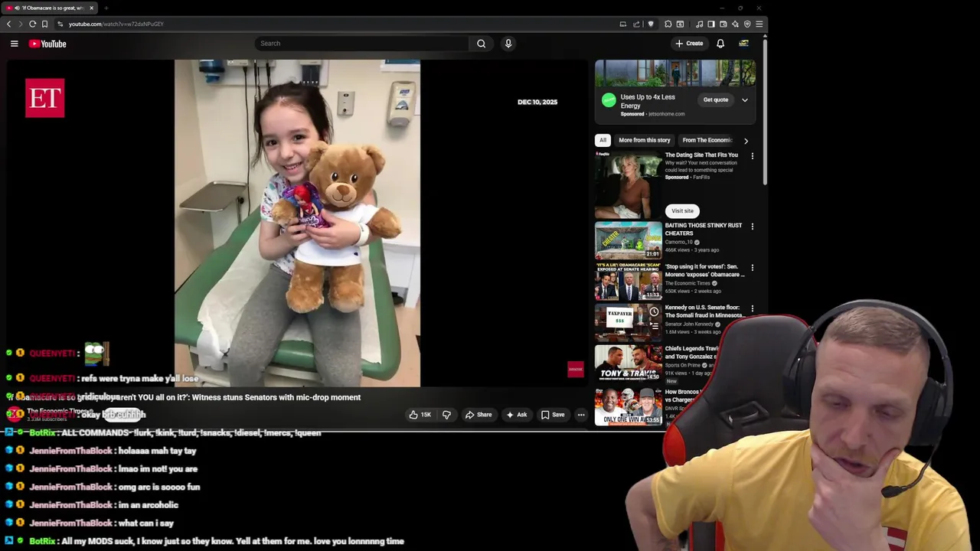Open the browser extensions puzzle icon
The image size is (980, 551).
point(668,24)
